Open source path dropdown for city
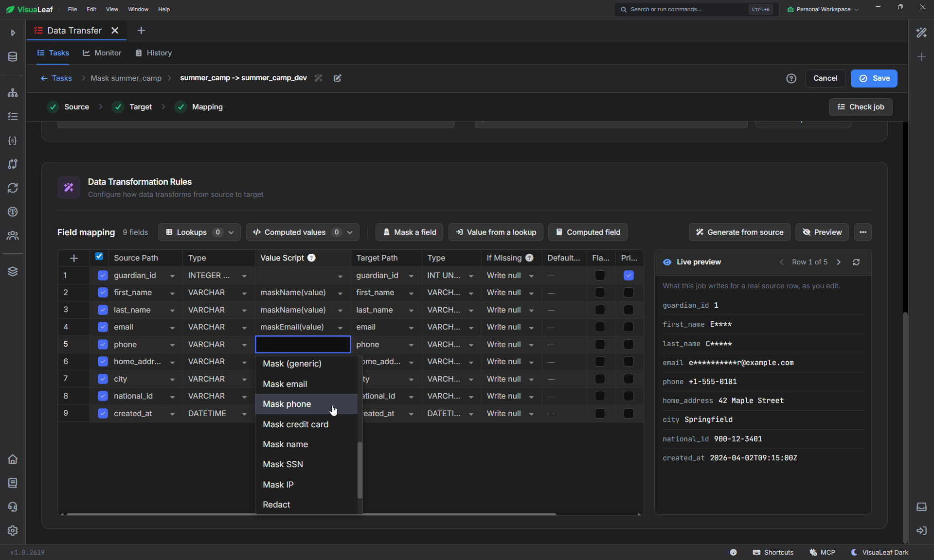The width and height of the screenshot is (934, 560). (x=172, y=380)
